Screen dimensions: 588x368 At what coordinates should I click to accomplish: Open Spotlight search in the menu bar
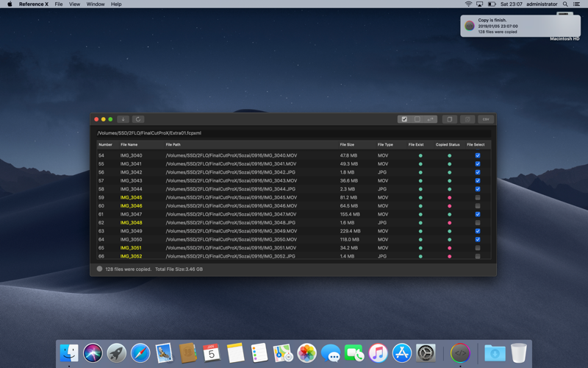pos(565,4)
